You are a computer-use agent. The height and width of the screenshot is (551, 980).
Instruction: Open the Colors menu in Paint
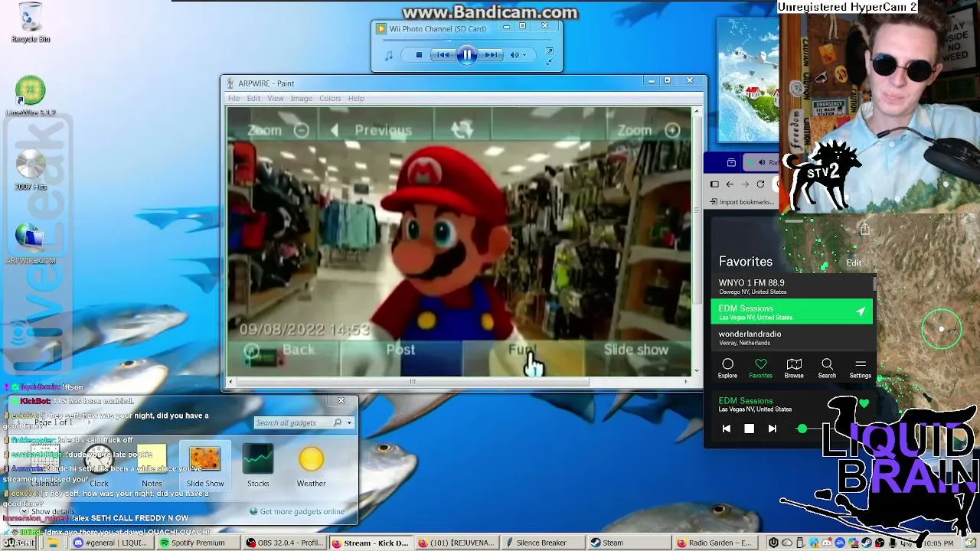[x=330, y=98]
